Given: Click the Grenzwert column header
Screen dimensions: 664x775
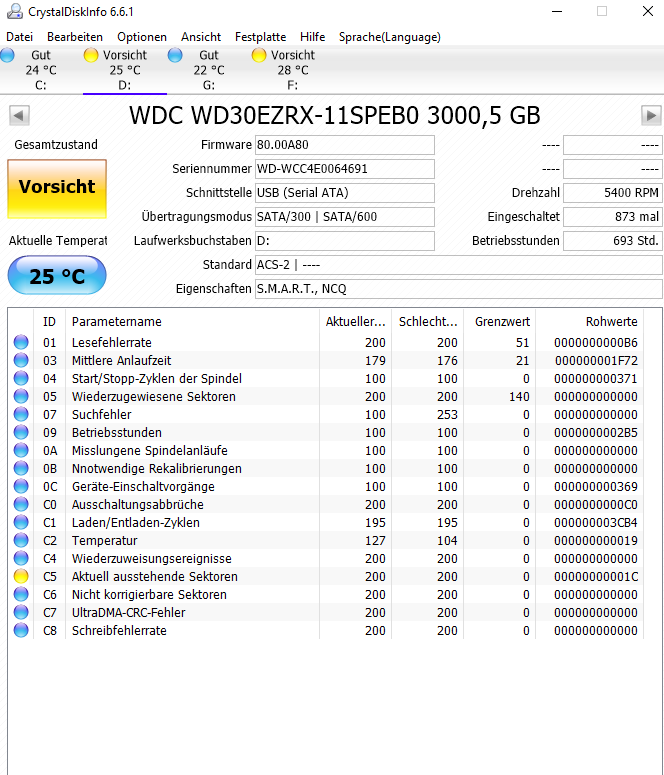Looking at the screenshot, I should pos(500,322).
